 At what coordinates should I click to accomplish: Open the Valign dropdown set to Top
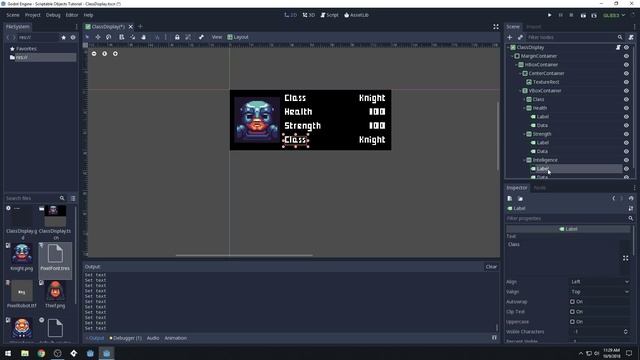coord(600,291)
